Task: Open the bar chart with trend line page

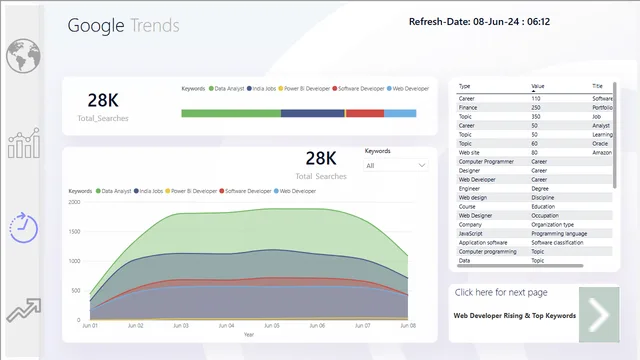Action: [24, 143]
